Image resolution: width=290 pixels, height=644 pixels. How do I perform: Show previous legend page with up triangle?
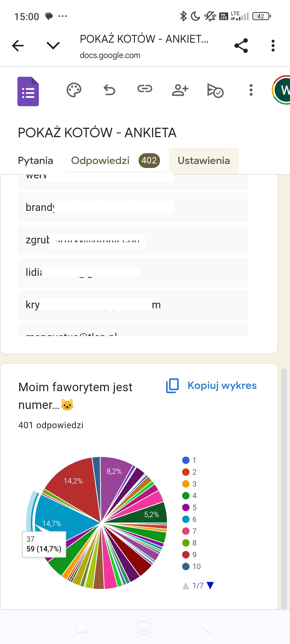[x=186, y=586]
